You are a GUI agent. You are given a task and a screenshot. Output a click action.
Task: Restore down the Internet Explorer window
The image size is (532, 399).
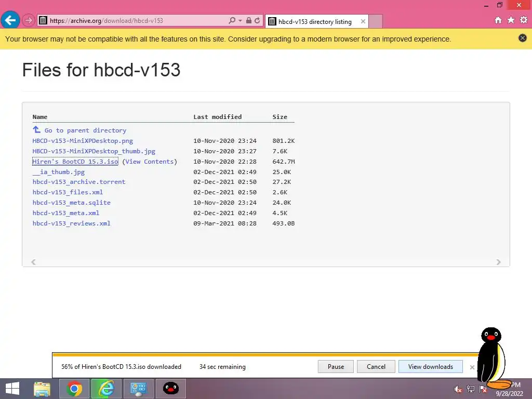499,5
